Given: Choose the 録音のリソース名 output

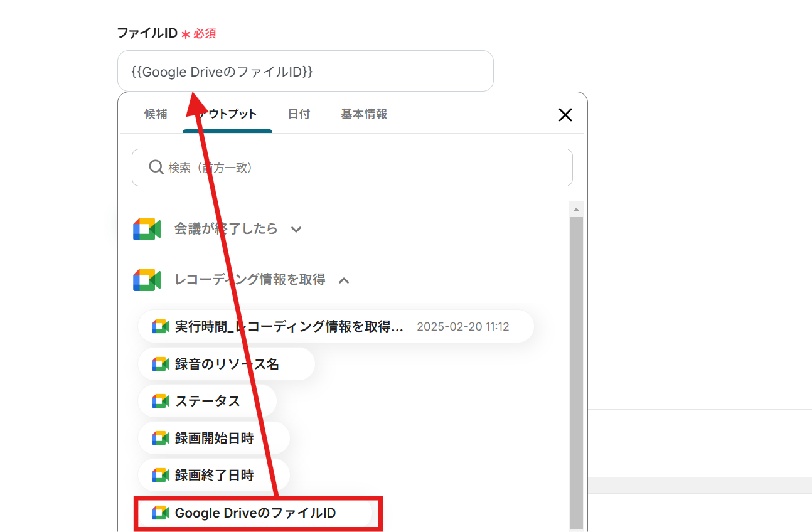Looking at the screenshot, I should tap(227, 364).
